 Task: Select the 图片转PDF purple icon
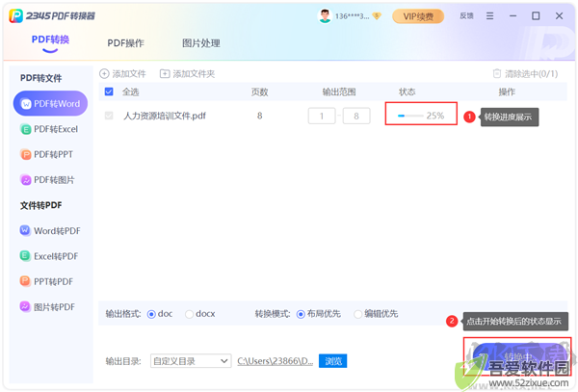point(25,306)
